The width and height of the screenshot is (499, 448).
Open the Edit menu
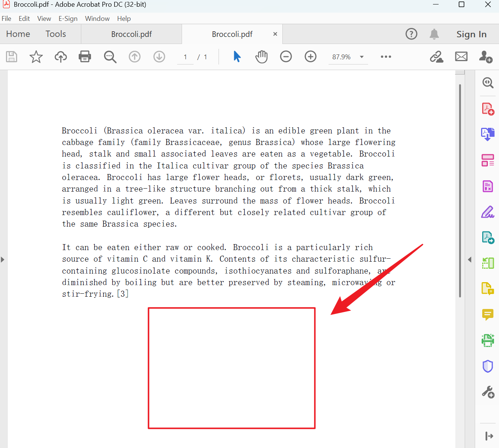tap(24, 19)
